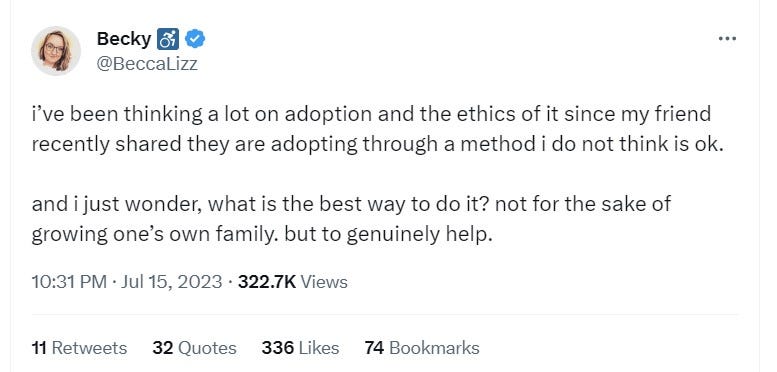The height and width of the screenshot is (372, 777).
Task: Click the tweet text 'and i just wonder'
Action: pos(116,204)
